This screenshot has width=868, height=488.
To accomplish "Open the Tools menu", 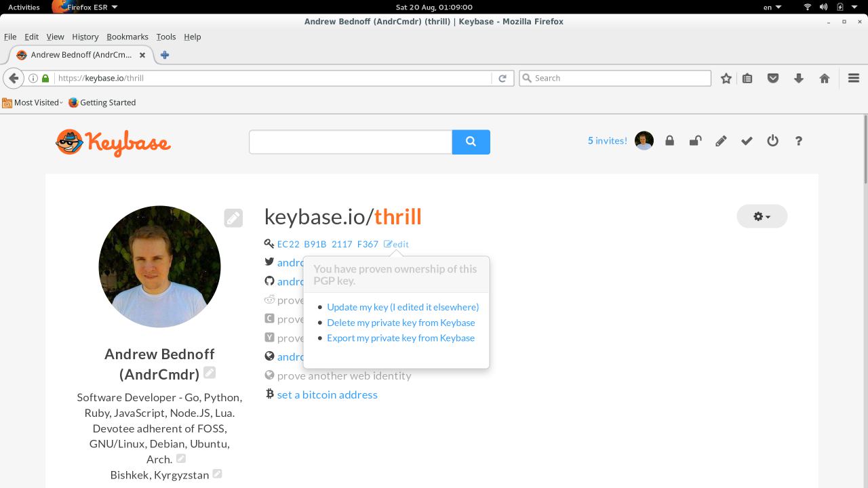I will pos(165,37).
